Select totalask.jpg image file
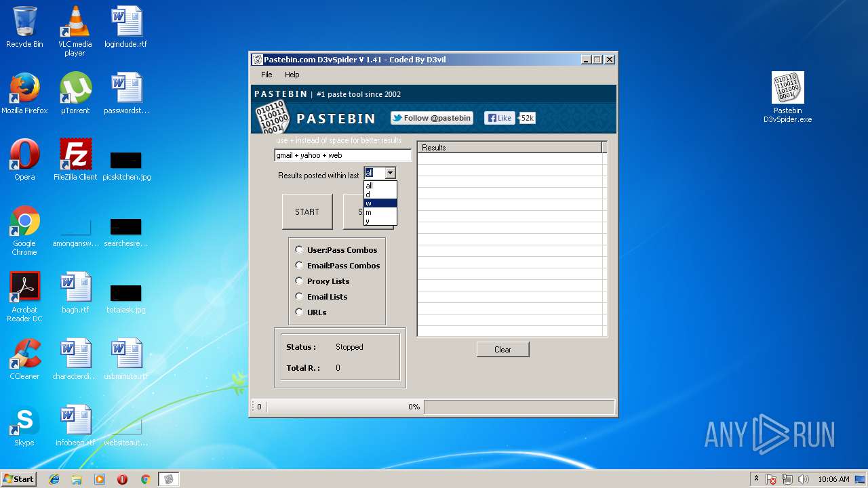This screenshot has width=868, height=488. tap(126, 299)
